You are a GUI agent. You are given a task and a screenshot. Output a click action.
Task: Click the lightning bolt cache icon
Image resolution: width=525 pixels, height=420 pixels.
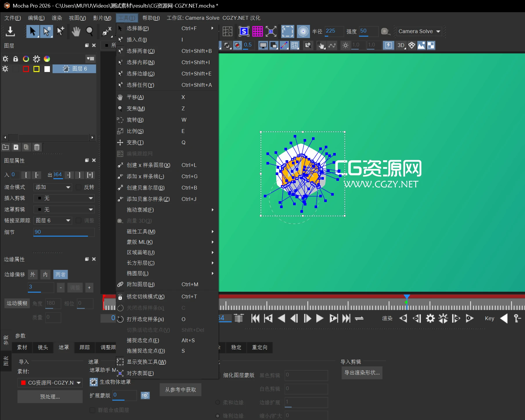pyautogui.click(x=389, y=45)
